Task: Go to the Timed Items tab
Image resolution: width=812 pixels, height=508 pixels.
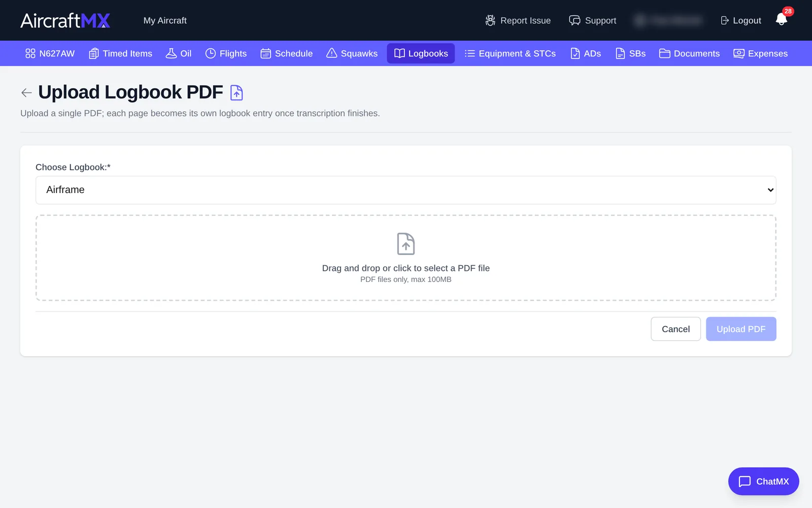Action: tap(121, 53)
